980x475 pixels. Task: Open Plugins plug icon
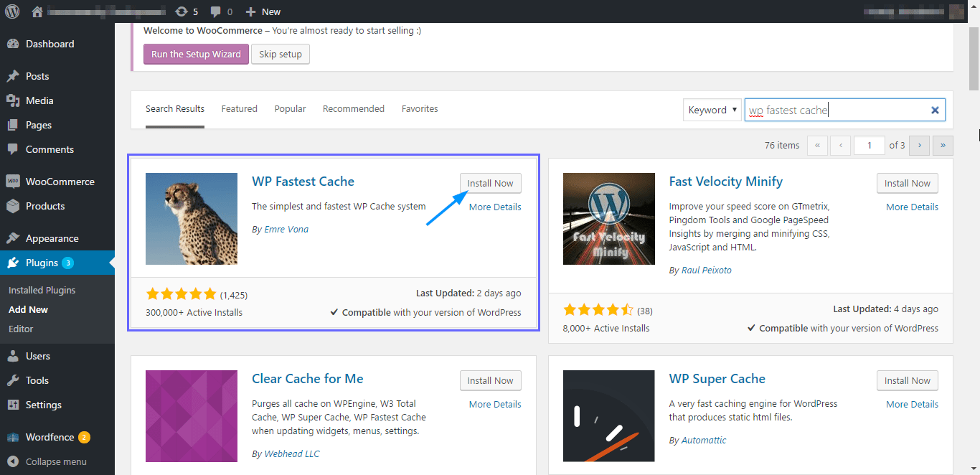click(13, 263)
